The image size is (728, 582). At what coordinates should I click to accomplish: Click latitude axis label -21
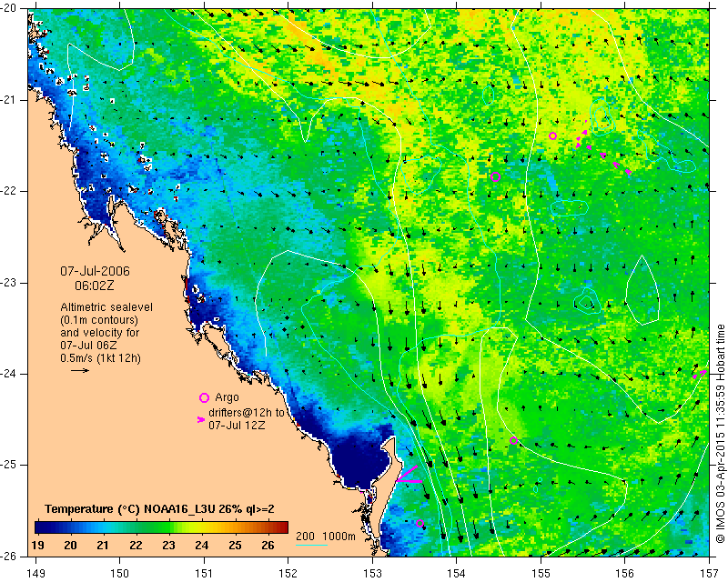tap(8, 100)
